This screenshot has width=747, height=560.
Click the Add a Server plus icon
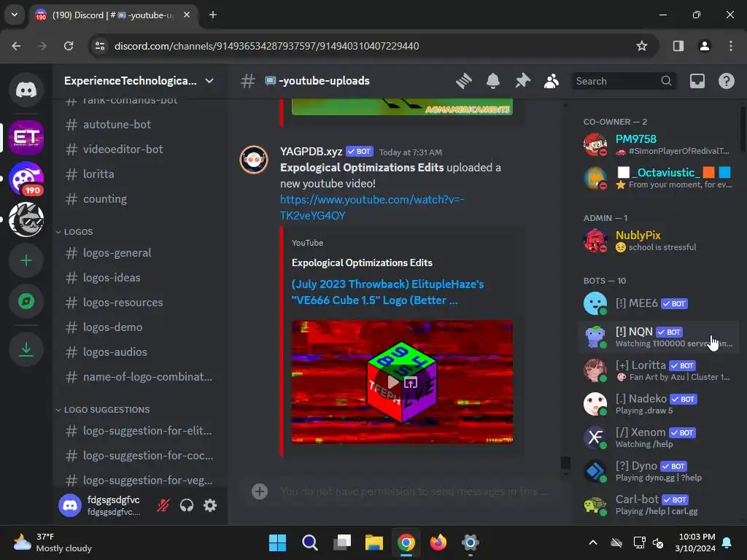click(x=26, y=260)
